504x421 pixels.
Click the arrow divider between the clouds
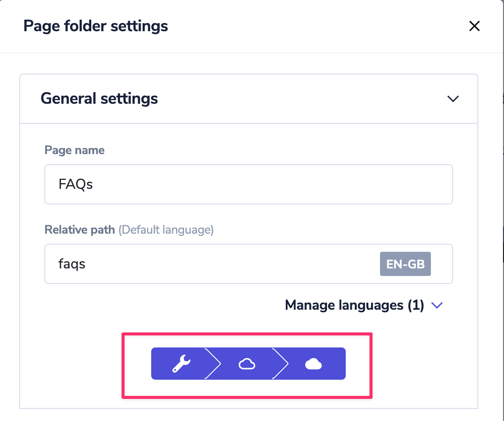[281, 364]
